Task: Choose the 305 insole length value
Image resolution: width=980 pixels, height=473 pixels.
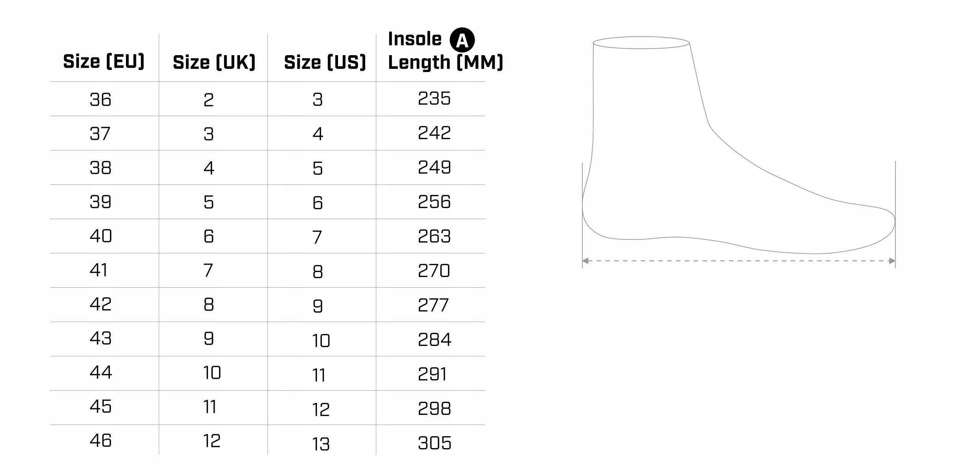Action: [x=434, y=443]
